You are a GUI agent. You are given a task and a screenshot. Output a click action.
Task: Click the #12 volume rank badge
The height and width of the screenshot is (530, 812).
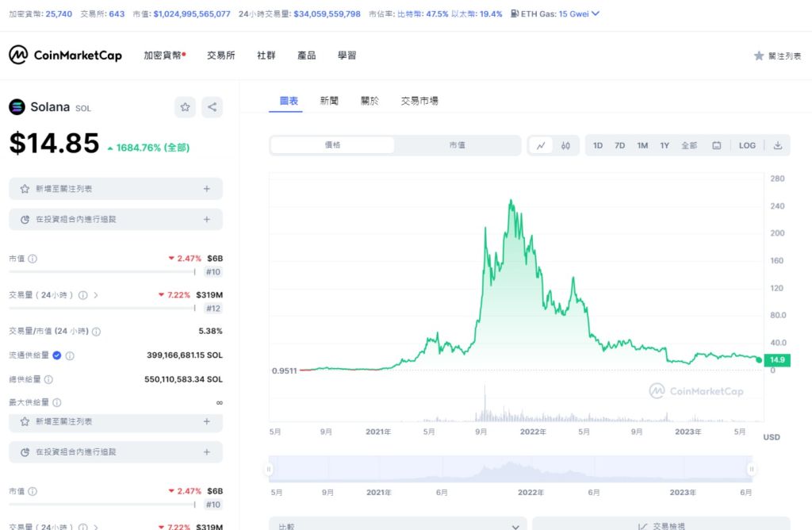[x=213, y=309]
